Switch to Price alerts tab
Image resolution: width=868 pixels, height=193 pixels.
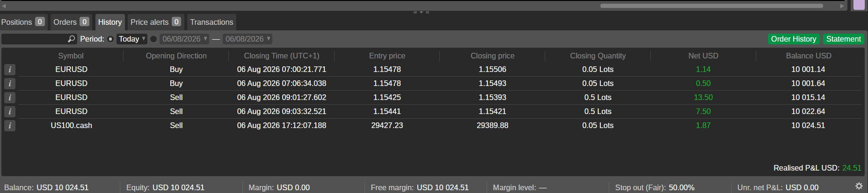pyautogui.click(x=155, y=22)
